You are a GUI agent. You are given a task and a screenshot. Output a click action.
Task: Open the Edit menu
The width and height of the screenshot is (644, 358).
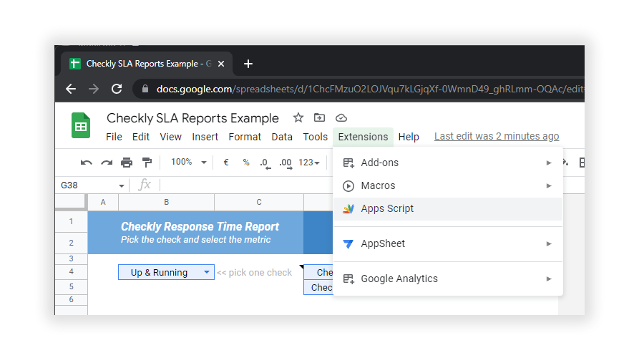point(140,137)
